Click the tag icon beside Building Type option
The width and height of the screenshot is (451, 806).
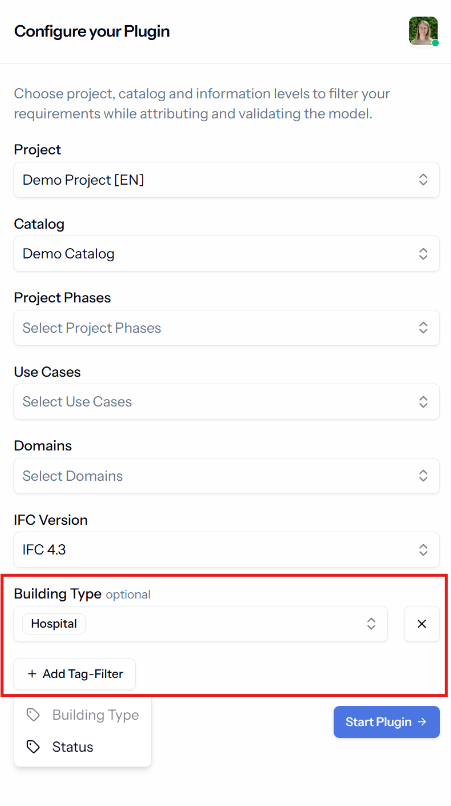(x=33, y=715)
